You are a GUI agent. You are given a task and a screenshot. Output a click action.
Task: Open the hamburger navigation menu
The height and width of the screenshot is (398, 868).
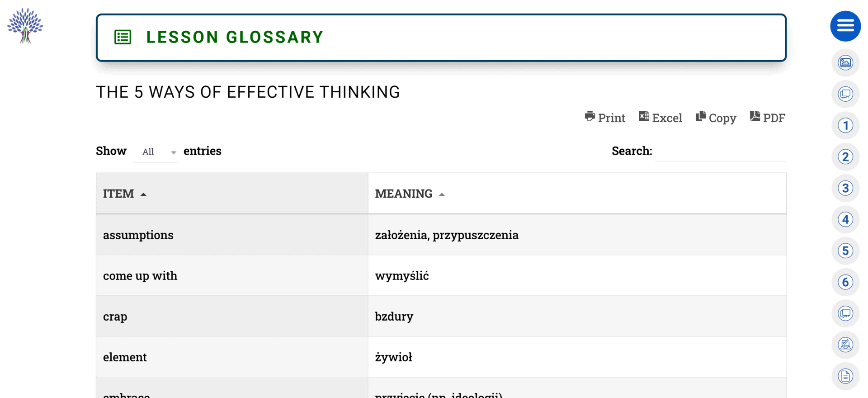point(845,26)
